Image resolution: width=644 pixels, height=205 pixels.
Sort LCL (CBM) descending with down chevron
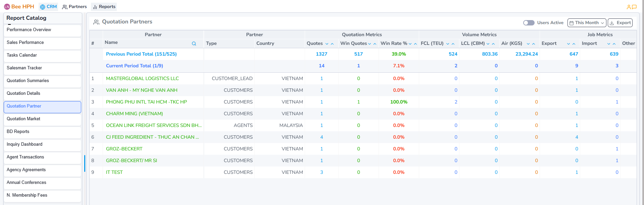[488, 44]
